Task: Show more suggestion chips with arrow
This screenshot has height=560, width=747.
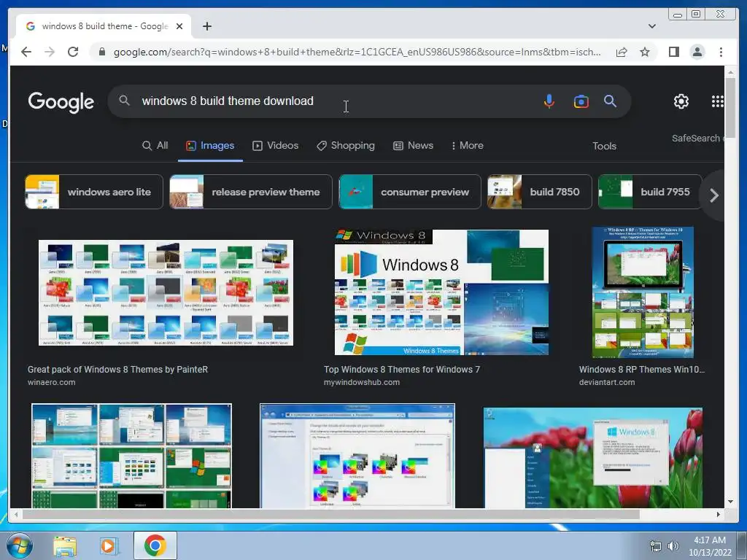Action: click(x=713, y=195)
